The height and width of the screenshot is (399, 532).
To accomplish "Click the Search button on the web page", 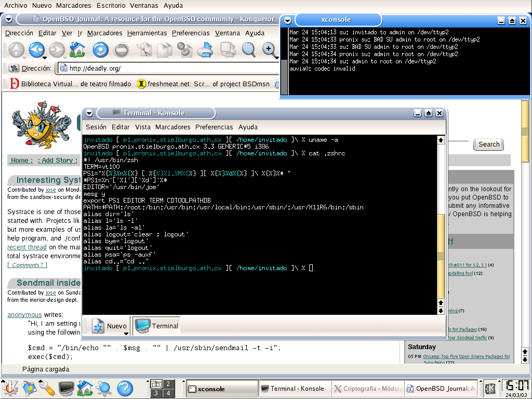I will coord(488,144).
